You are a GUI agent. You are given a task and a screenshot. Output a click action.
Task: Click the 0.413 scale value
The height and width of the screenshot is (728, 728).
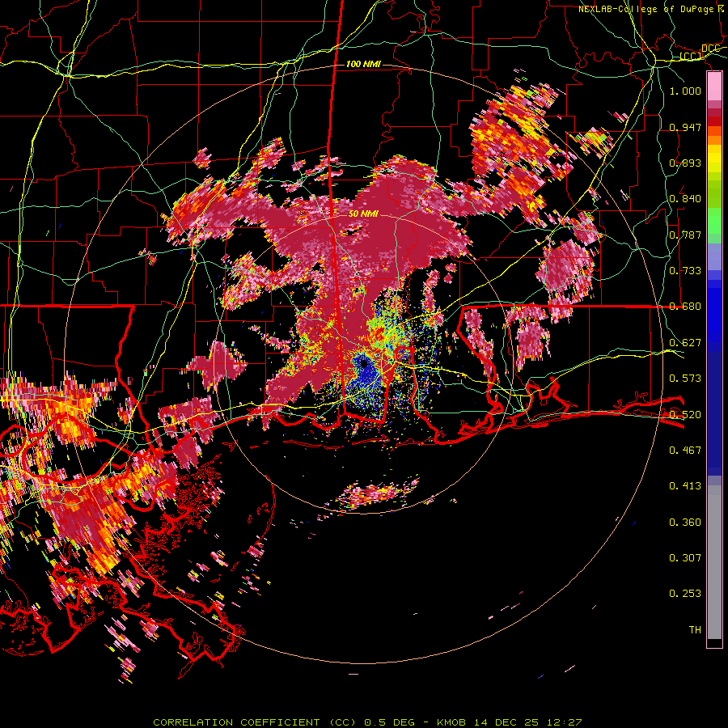(x=685, y=486)
